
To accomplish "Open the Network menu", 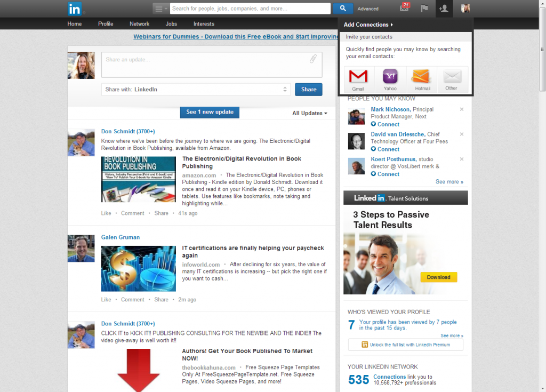I will (139, 23).
